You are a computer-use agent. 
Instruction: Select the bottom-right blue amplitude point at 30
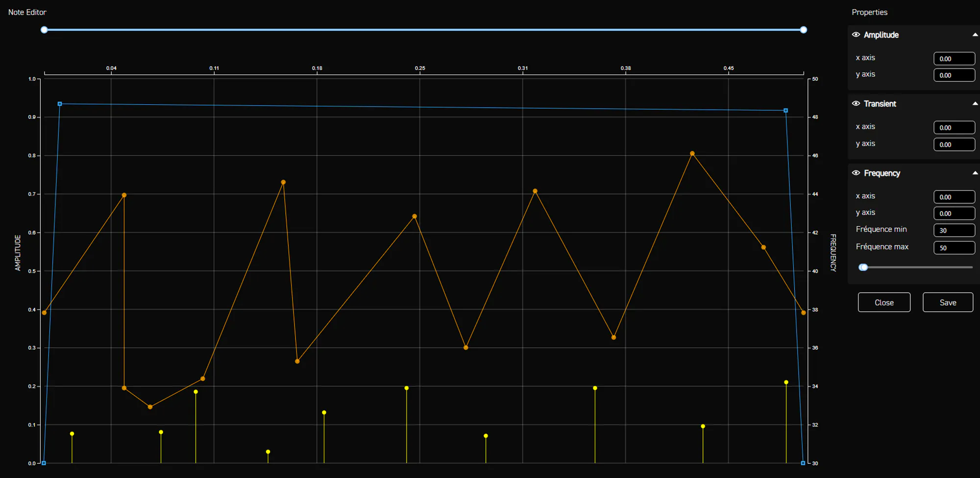[x=803, y=463]
